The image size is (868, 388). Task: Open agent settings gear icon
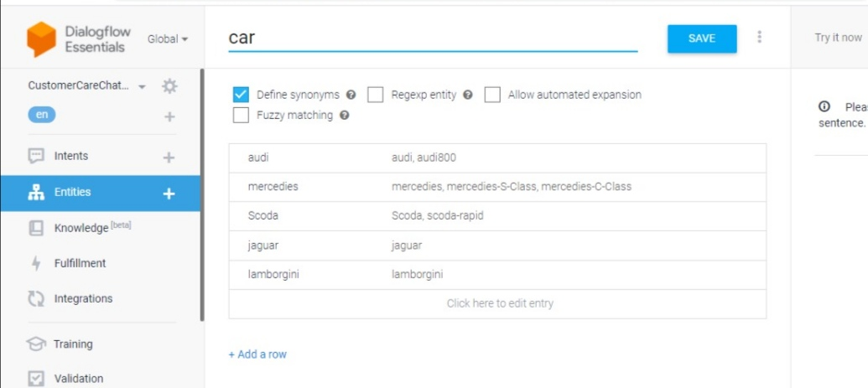click(169, 86)
